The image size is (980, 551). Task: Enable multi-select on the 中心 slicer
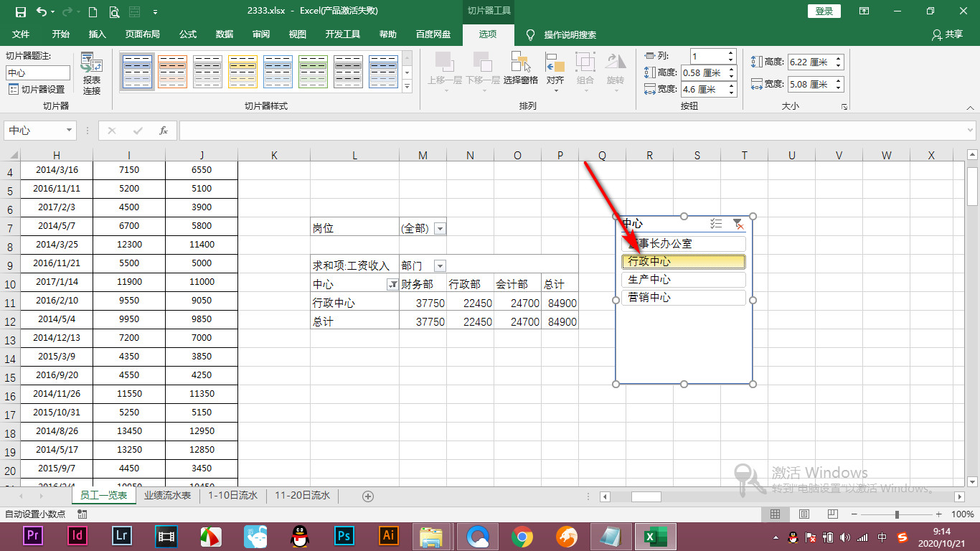coord(715,224)
